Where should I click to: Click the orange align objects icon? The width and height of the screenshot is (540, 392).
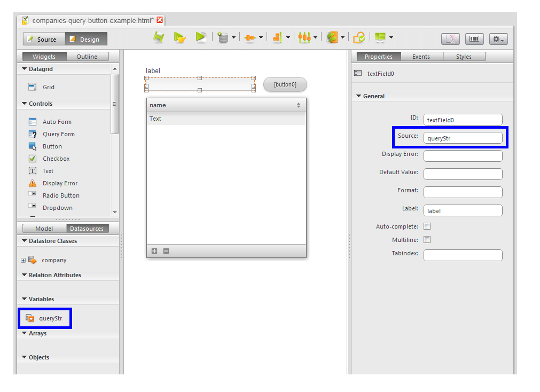[x=277, y=37]
